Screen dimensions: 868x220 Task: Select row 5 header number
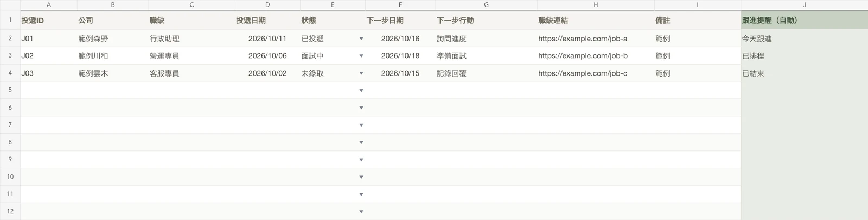10,91
